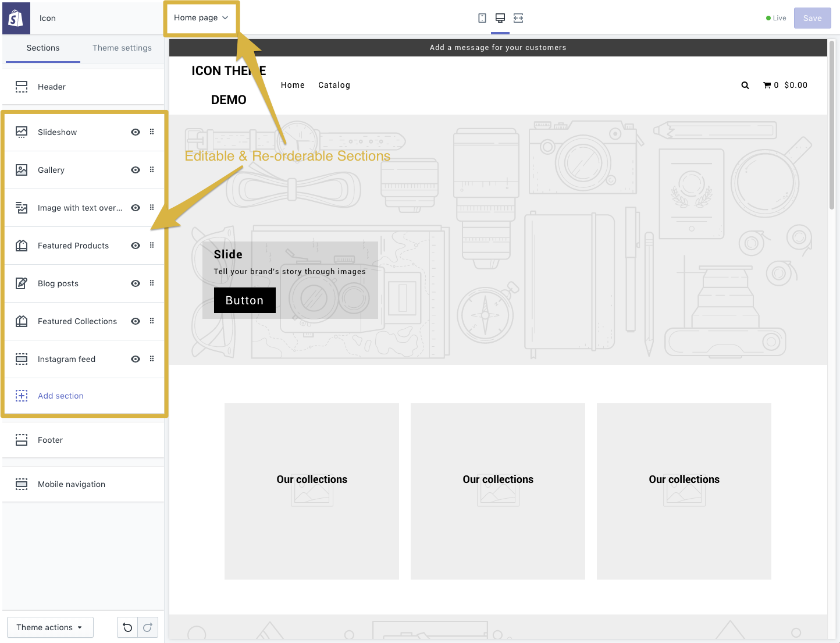Select the Sections tab

point(43,48)
